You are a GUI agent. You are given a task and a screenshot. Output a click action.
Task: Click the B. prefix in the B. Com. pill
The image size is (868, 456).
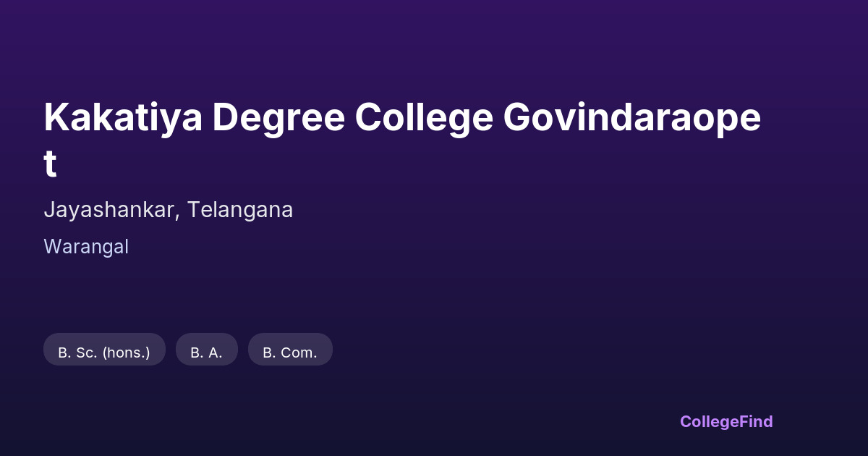pyautogui.click(x=269, y=352)
